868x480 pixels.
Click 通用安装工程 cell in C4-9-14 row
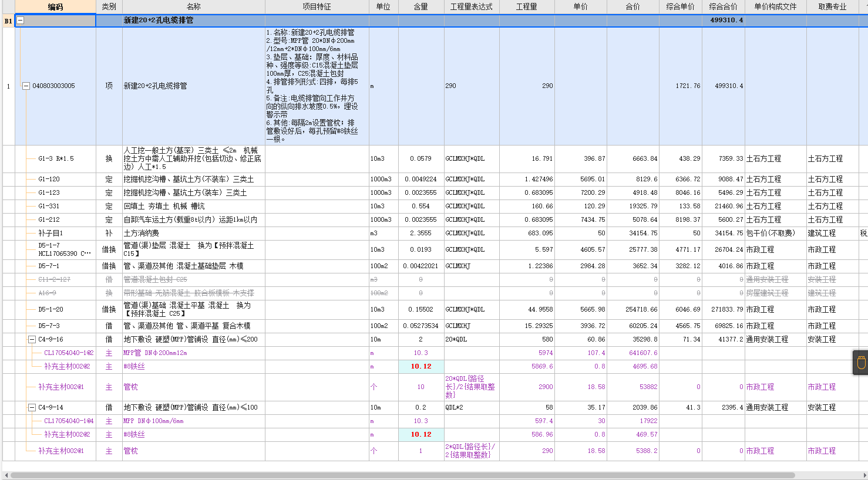776,407
